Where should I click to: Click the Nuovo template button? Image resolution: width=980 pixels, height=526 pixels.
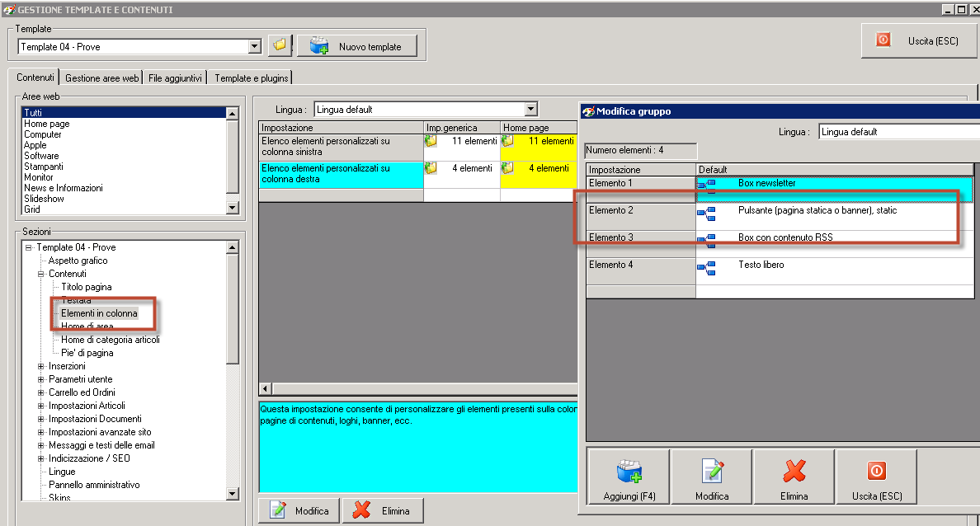[357, 46]
